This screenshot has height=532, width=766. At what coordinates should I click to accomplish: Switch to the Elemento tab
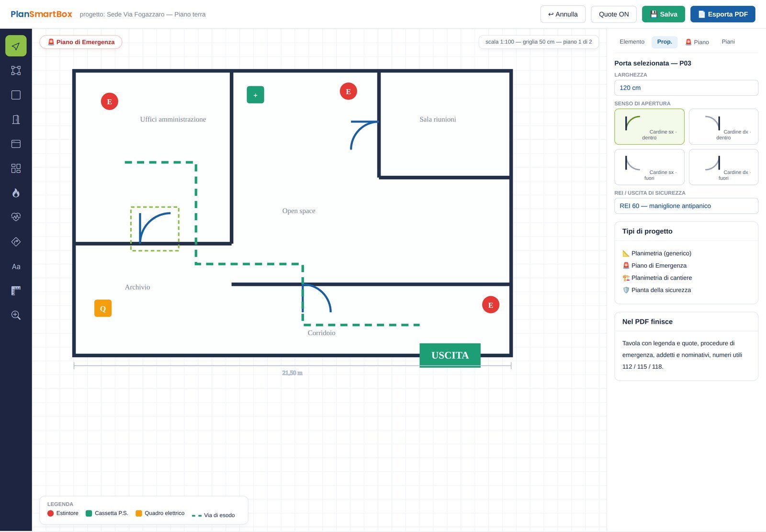click(632, 42)
